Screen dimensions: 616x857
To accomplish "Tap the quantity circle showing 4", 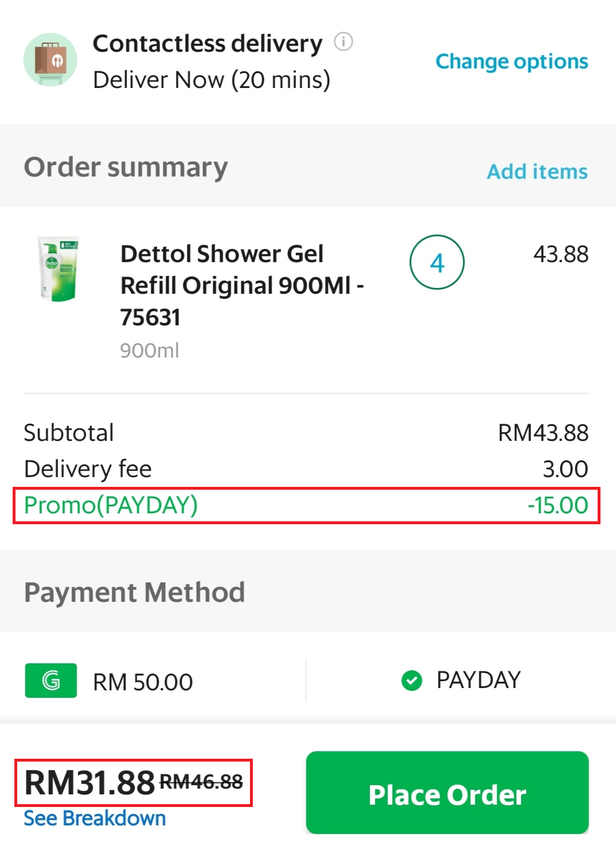I will point(437,263).
